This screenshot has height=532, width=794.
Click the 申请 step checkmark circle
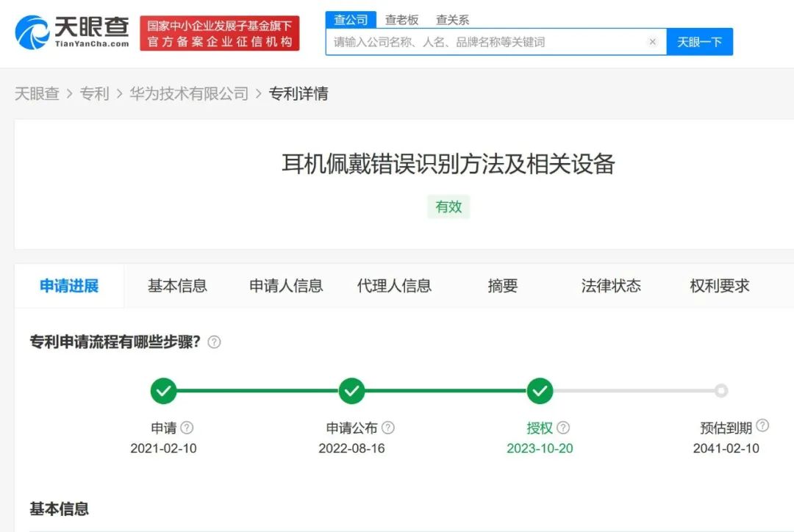163,391
